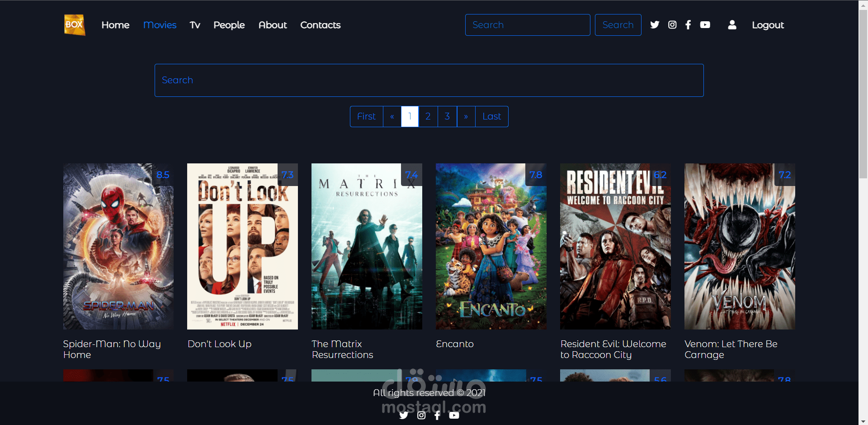This screenshot has height=425, width=868.
Task: Click the 8.5 rating badge
Action: [163, 175]
